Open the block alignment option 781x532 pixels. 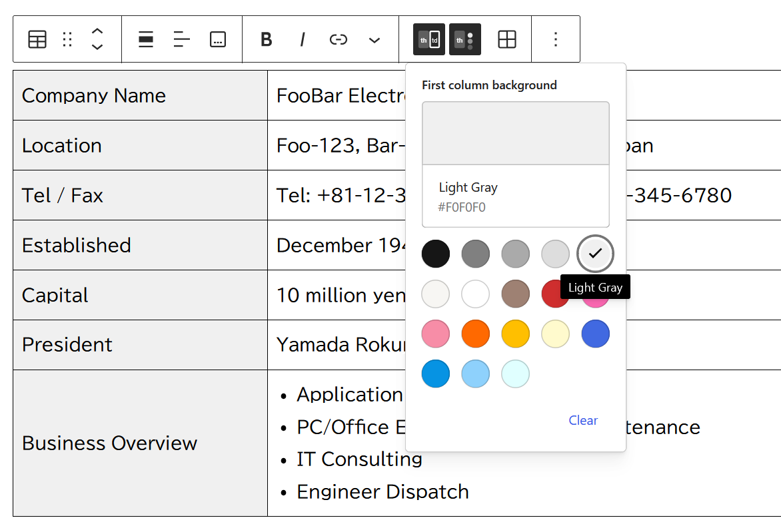146,39
